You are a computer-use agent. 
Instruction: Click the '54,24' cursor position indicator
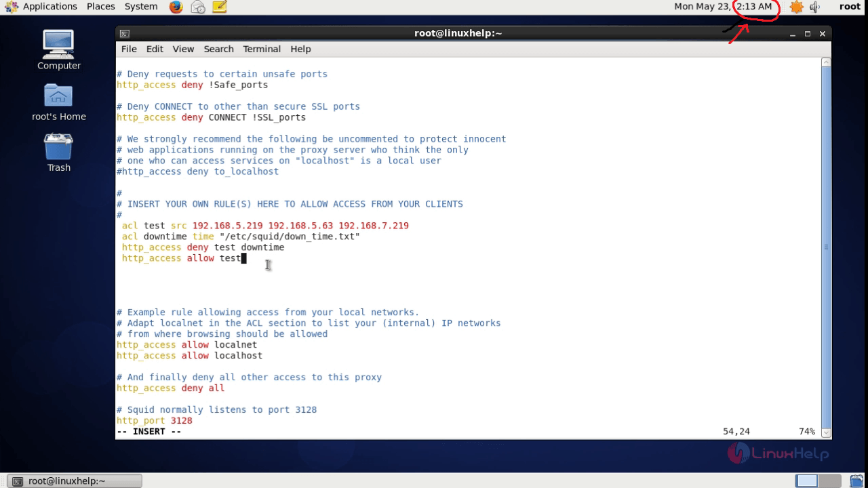pyautogui.click(x=736, y=432)
